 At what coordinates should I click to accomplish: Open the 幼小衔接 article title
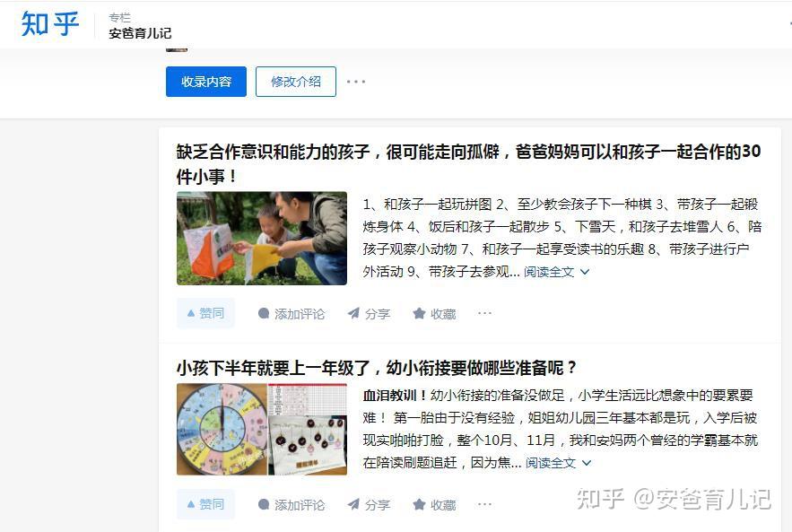pos(377,367)
